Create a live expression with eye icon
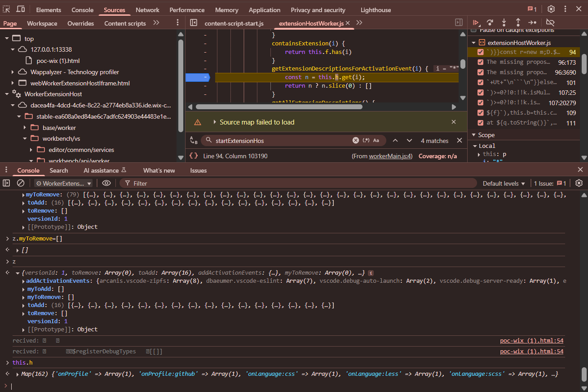 tap(106, 183)
